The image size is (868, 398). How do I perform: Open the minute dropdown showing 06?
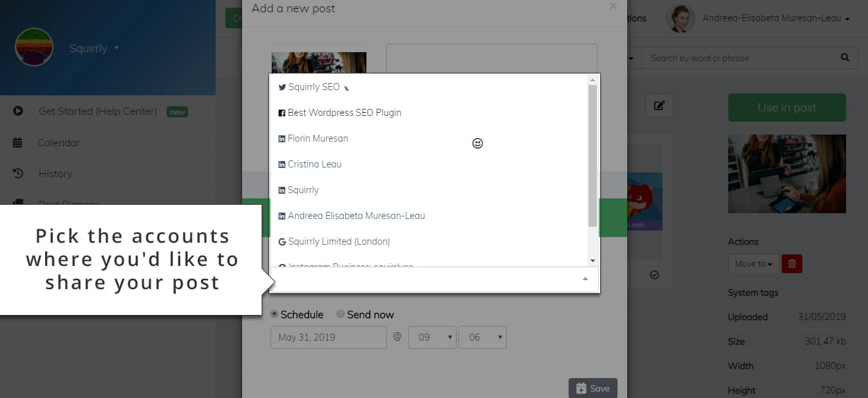click(x=482, y=337)
